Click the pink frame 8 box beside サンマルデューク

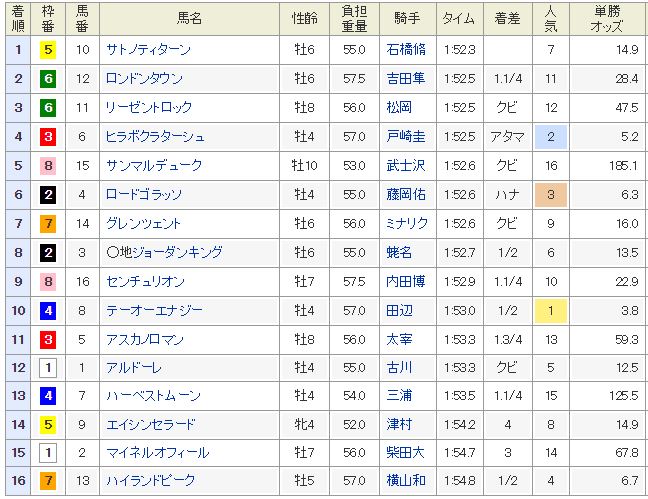click(48, 165)
